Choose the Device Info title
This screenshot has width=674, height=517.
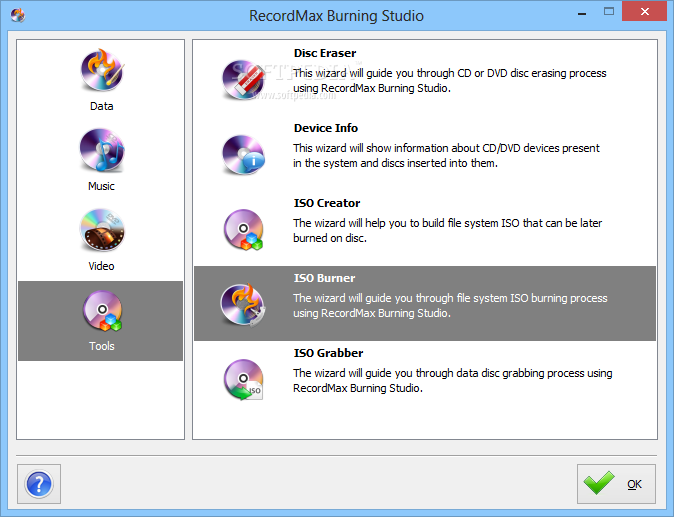tap(326, 128)
